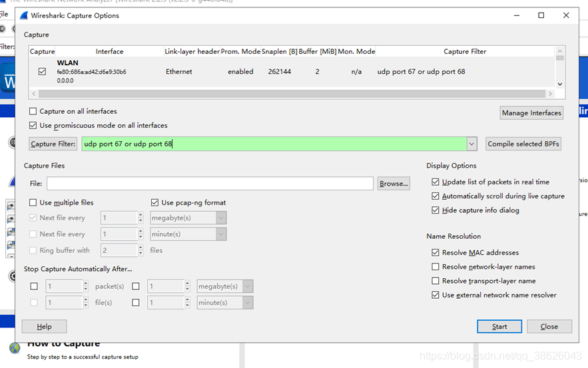Screen dimensions: 588x368
Task: Click the Mon. Mode column header
Action: [357, 51]
